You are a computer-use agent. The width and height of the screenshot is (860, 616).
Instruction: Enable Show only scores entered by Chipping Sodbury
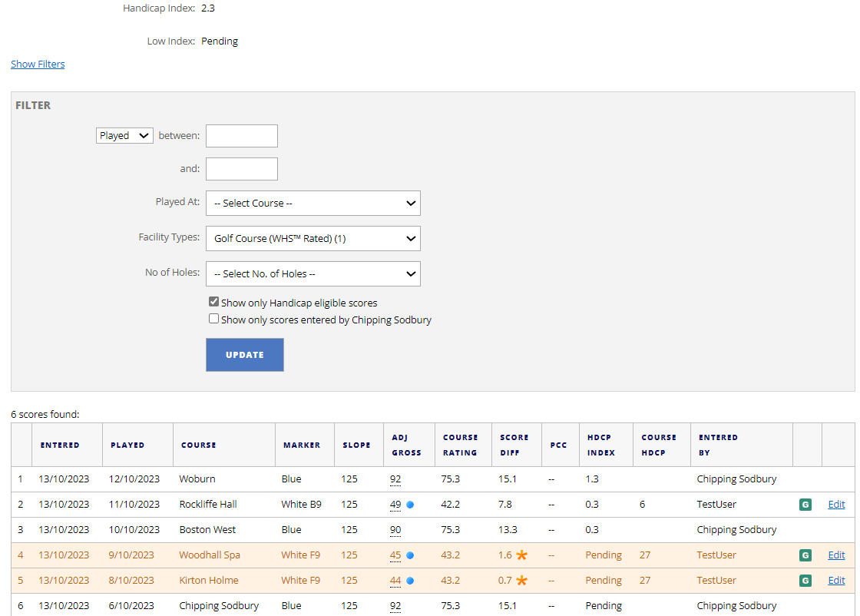[214, 319]
